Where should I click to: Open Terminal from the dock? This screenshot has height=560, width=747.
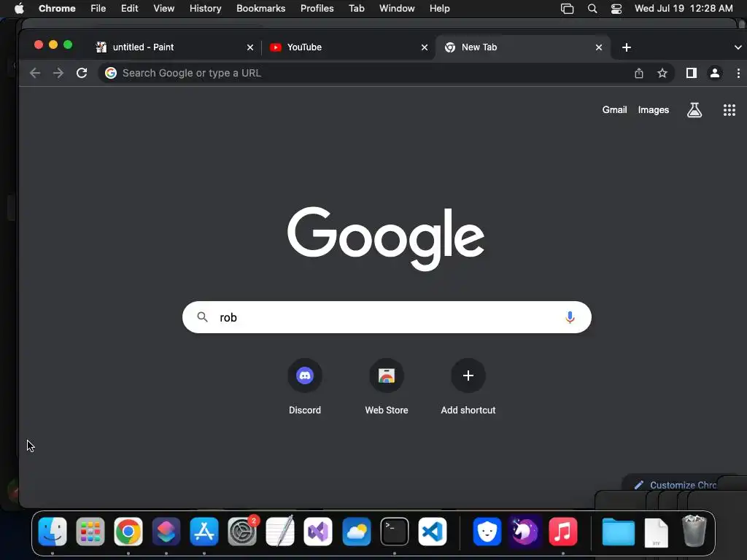click(x=395, y=532)
